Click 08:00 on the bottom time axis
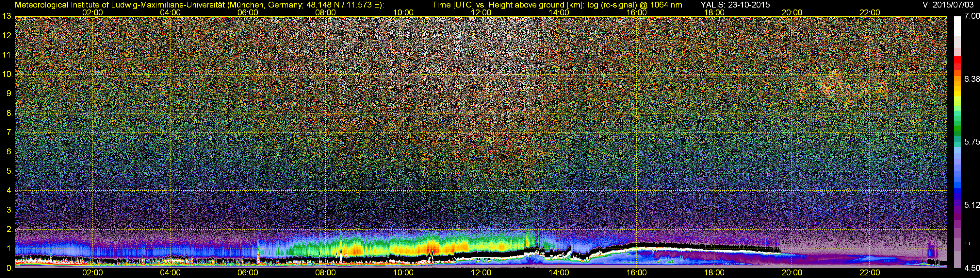980x278 pixels. [325, 273]
